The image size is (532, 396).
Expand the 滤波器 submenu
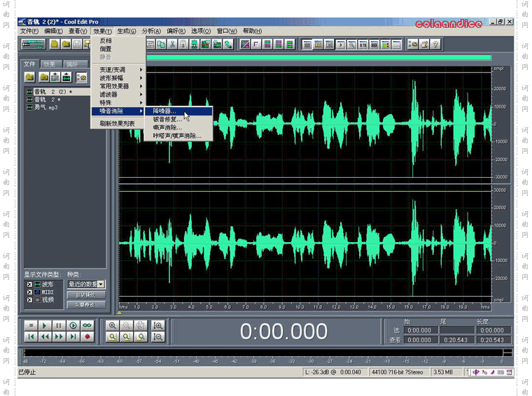click(x=119, y=94)
